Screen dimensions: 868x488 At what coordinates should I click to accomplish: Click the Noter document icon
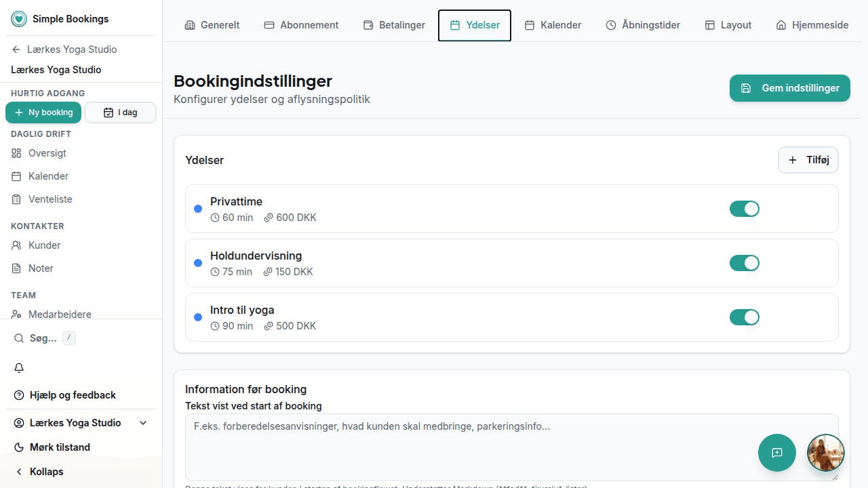pos(16,268)
